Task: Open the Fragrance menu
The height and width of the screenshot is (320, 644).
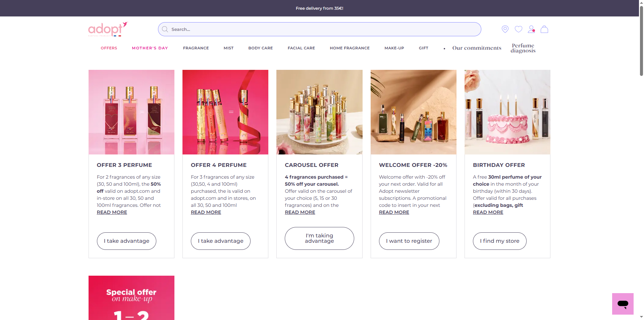Action: point(196,48)
